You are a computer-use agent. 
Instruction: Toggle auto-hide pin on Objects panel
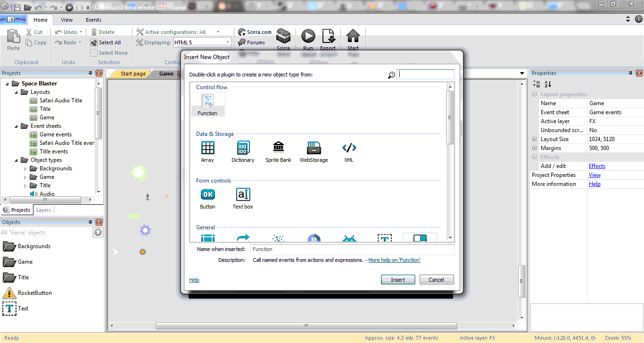tap(90, 222)
